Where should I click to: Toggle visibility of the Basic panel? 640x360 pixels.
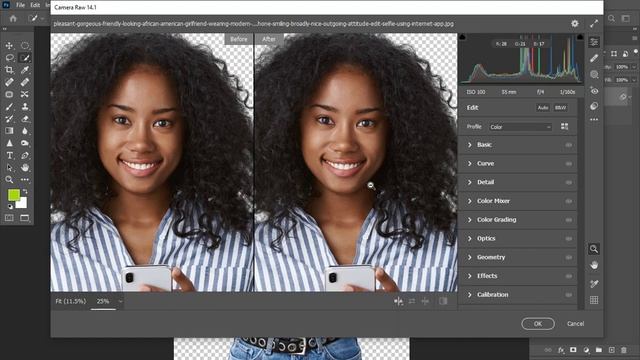click(x=569, y=145)
